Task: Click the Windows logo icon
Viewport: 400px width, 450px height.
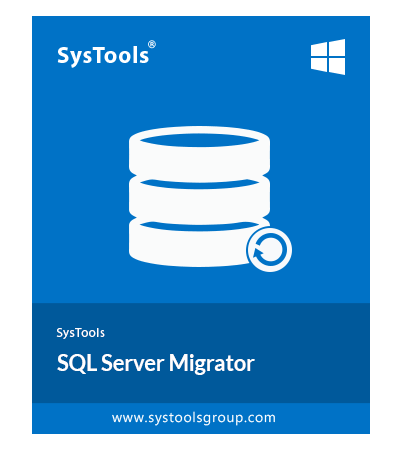Action: click(x=328, y=57)
